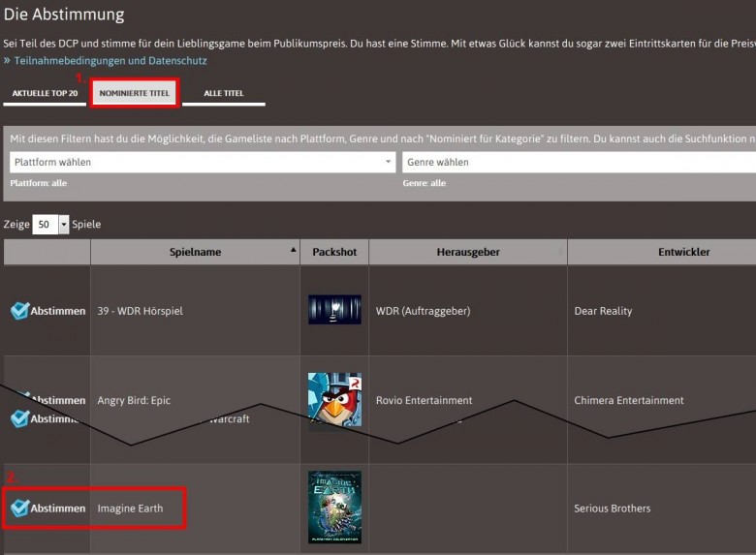Select the Imagine Earth game name
756x555 pixels.
pos(130,509)
